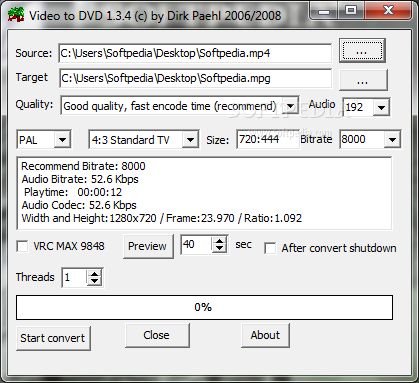Click the Target path input field
This screenshot has width=419, height=383.
[195, 78]
